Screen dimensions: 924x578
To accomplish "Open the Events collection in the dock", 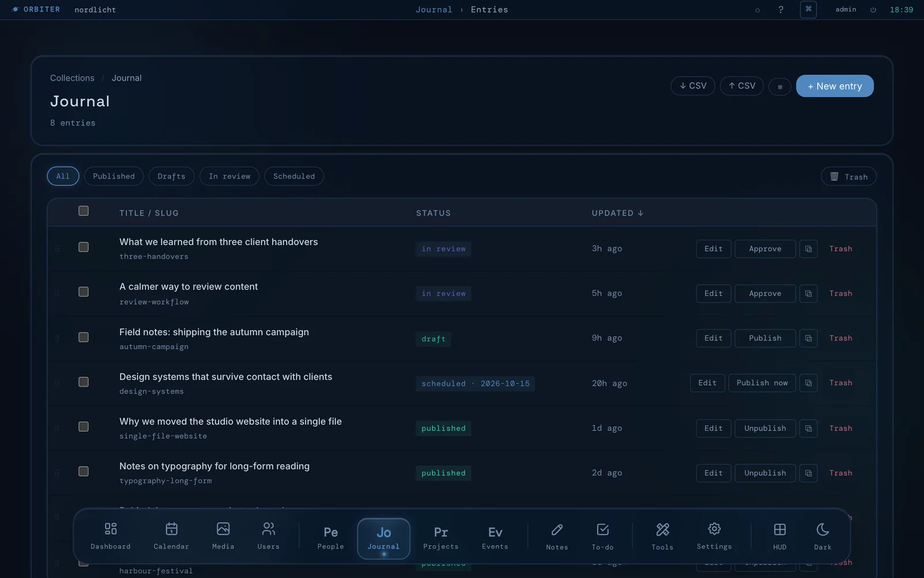I will pyautogui.click(x=495, y=538).
